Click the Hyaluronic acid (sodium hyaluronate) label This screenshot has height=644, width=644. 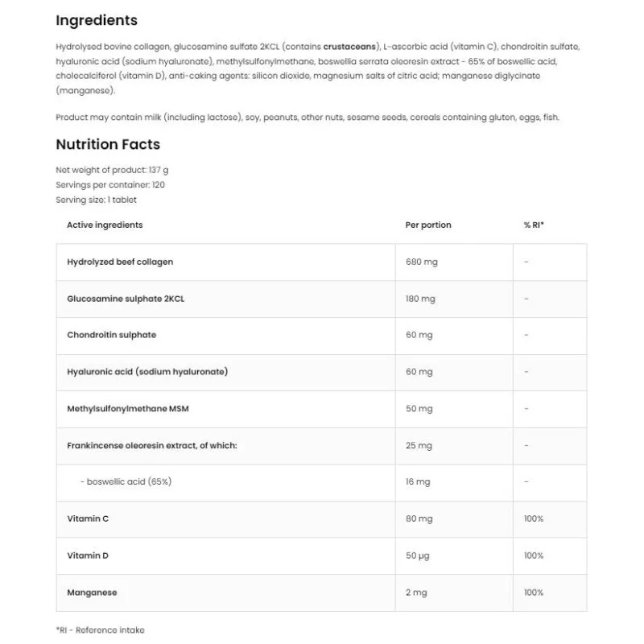pos(147,372)
